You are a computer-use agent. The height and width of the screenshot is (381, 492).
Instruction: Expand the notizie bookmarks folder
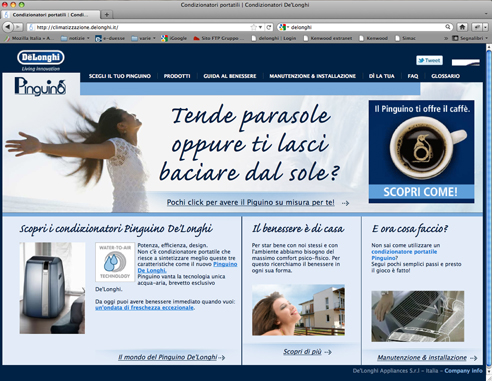point(75,38)
